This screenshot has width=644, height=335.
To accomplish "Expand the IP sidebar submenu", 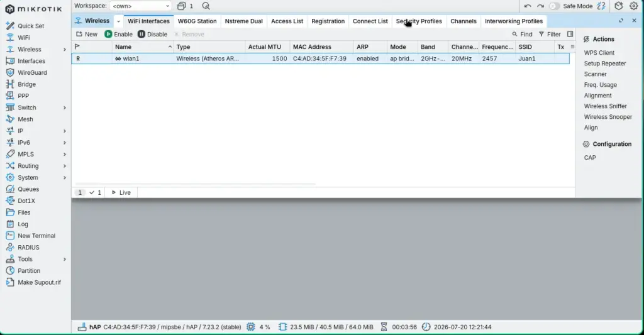I will 65,131.
